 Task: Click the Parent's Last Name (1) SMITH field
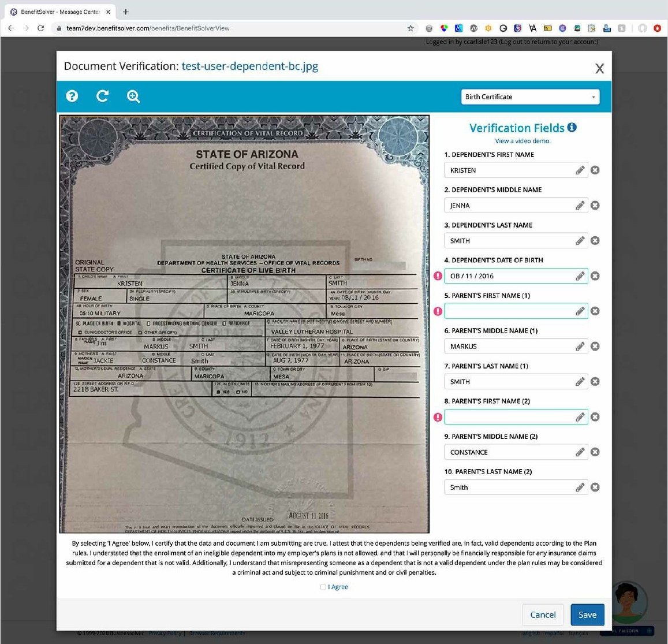516,381
